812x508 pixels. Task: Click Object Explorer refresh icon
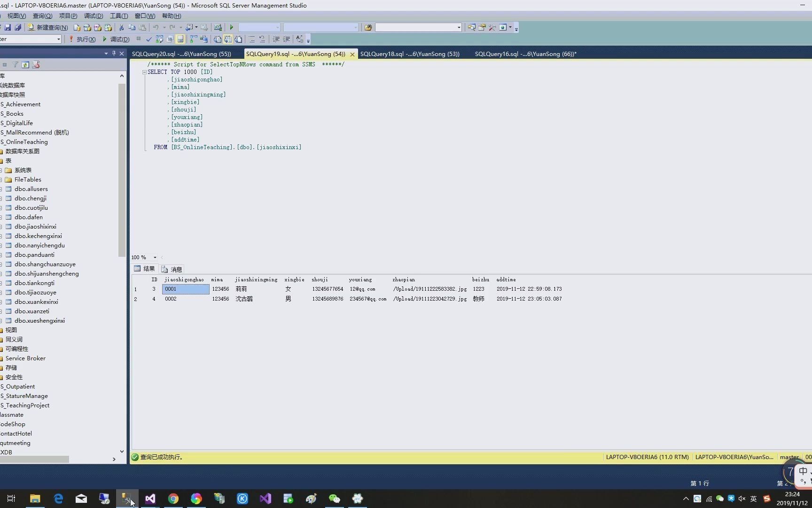click(25, 64)
